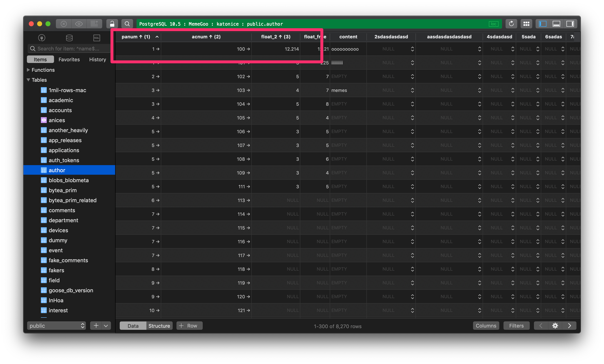The width and height of the screenshot is (604, 364).
Task: Open search with the magnifier toolbar icon
Action: click(x=127, y=24)
